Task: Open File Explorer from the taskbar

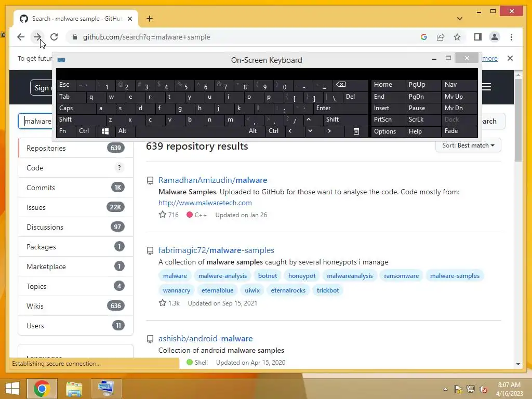Action: (x=74, y=388)
